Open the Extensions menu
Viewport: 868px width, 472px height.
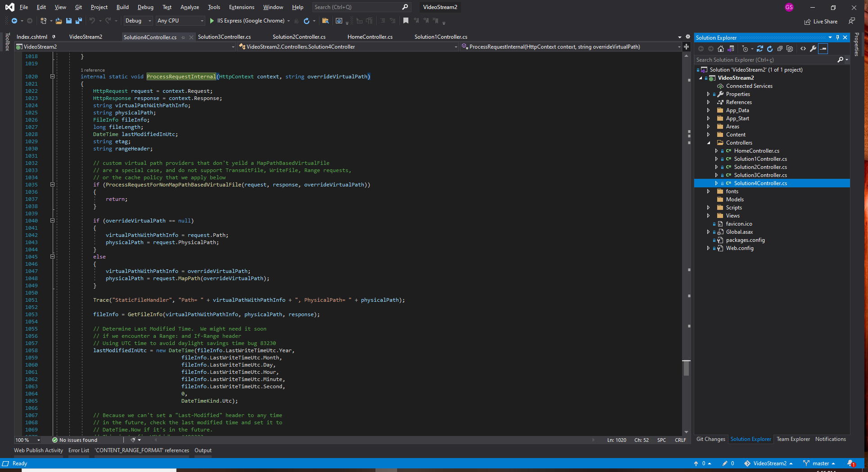[241, 7]
